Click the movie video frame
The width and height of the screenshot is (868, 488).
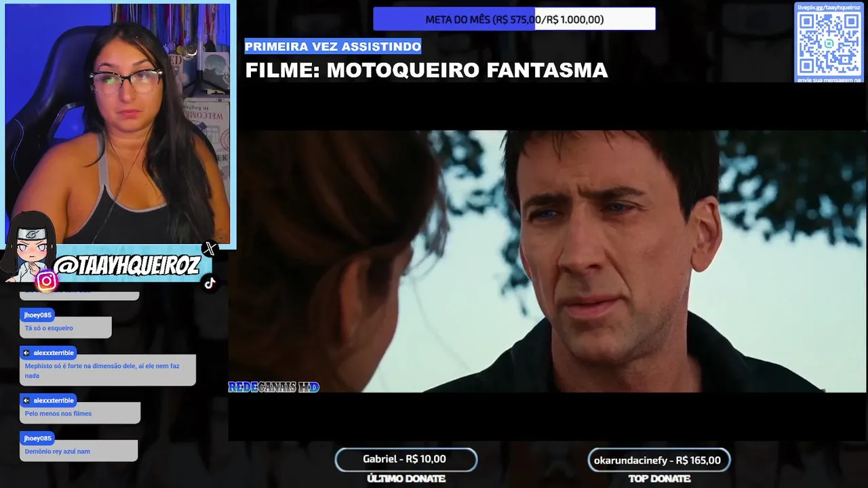coord(547,261)
